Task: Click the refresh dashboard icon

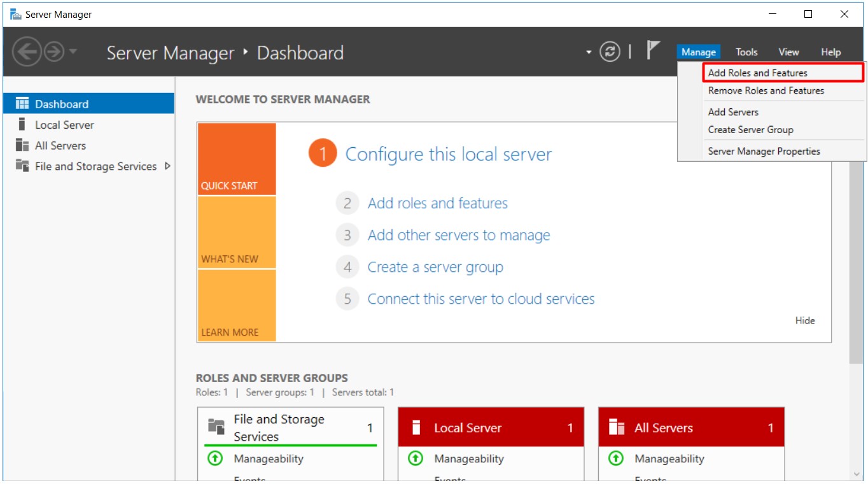Action: [610, 52]
